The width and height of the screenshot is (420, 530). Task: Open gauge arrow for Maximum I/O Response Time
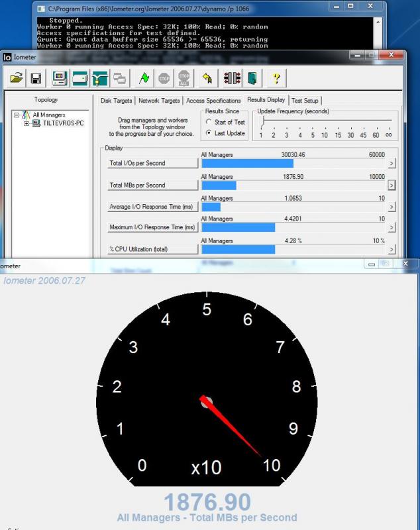[392, 227]
